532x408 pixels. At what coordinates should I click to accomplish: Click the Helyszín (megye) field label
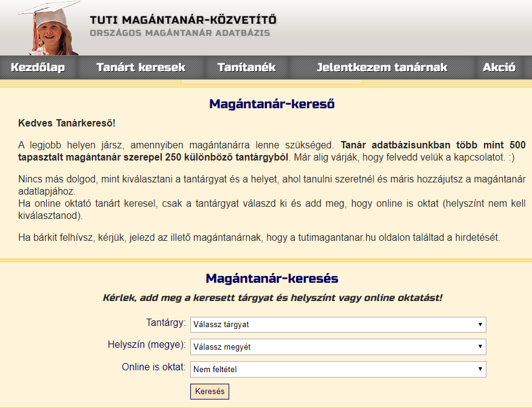(147, 345)
